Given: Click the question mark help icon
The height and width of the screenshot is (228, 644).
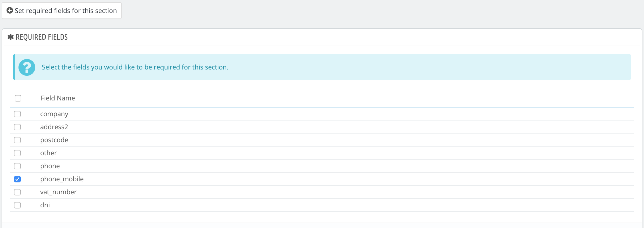Looking at the screenshot, I should tap(27, 67).
